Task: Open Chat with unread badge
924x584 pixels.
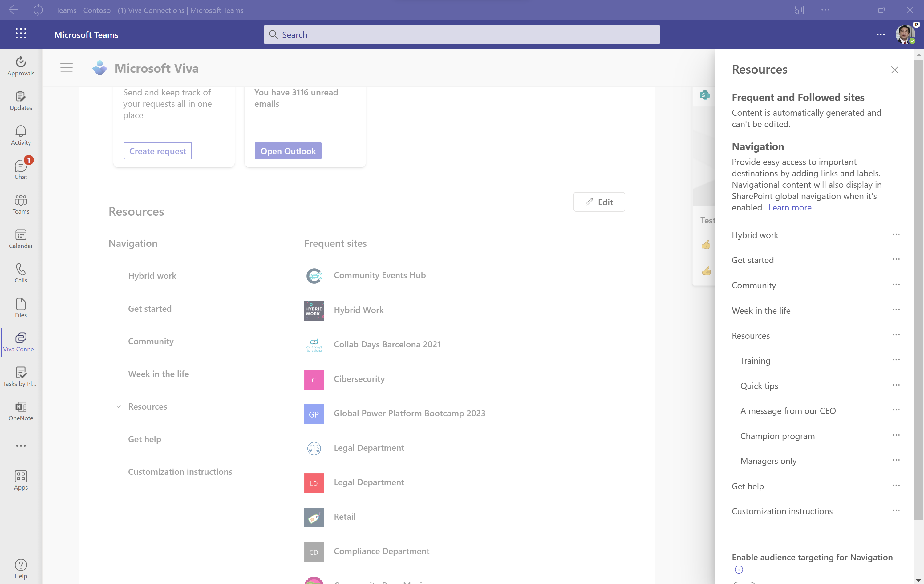Action: 21,170
